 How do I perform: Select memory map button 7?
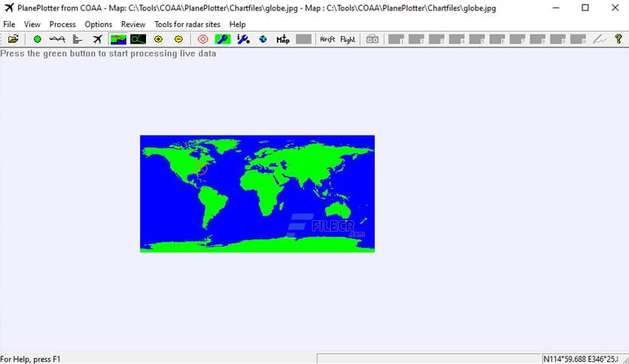tap(518, 39)
